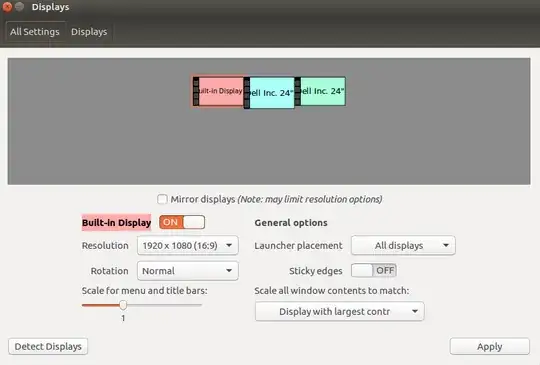This screenshot has height=365, width=540.
Task: Click the Sticky edges label
Action: coord(316,271)
